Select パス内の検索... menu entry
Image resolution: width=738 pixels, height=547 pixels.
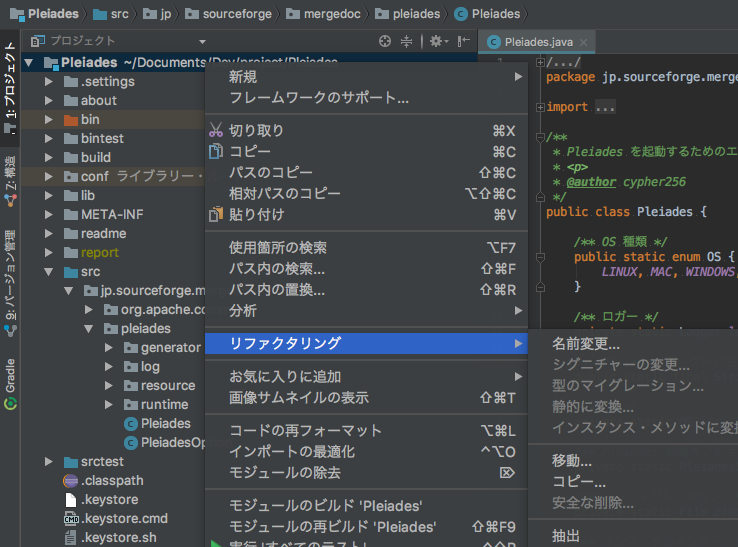pos(366,269)
